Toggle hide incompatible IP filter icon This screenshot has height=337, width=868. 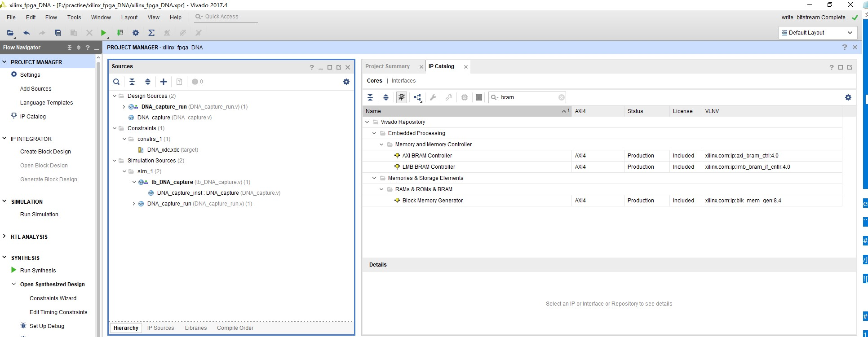pos(402,97)
